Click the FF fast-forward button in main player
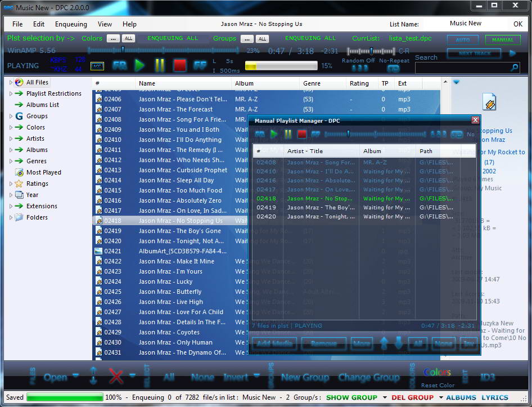The height and width of the screenshot is (407, 532). [x=200, y=65]
